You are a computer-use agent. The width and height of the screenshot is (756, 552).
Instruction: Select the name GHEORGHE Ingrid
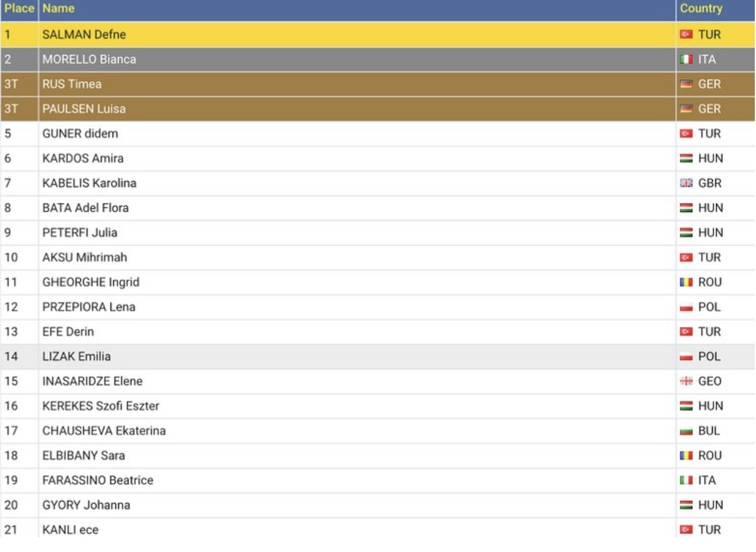pyautogui.click(x=91, y=283)
